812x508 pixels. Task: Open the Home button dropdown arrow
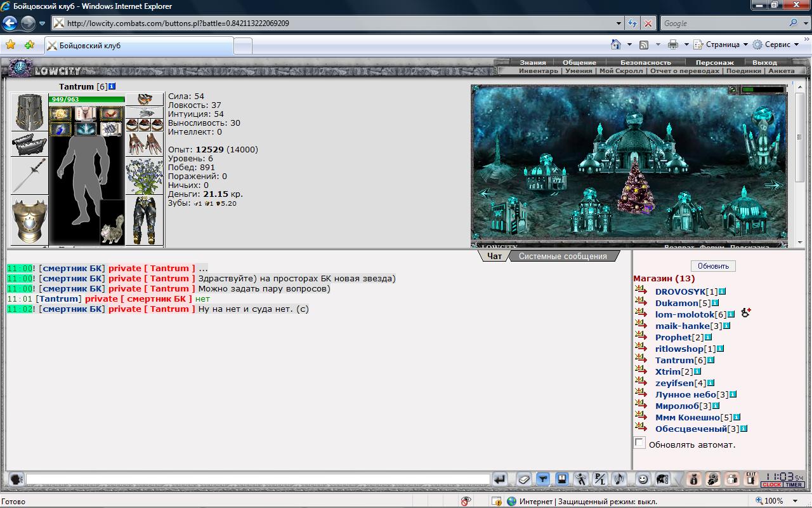[629, 44]
